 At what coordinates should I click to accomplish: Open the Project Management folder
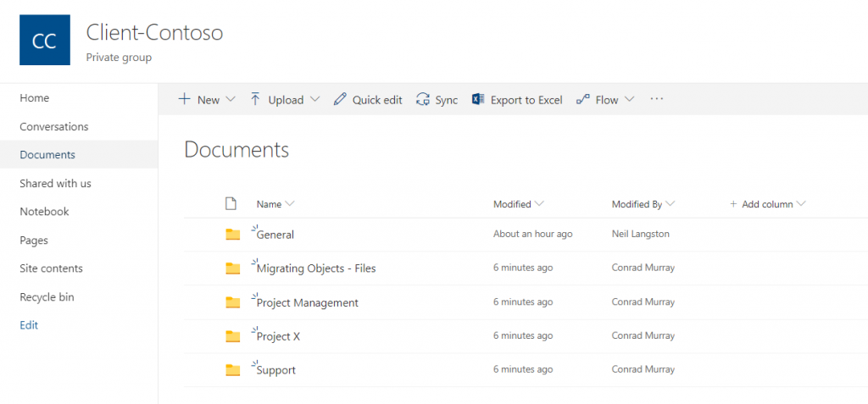point(307,302)
